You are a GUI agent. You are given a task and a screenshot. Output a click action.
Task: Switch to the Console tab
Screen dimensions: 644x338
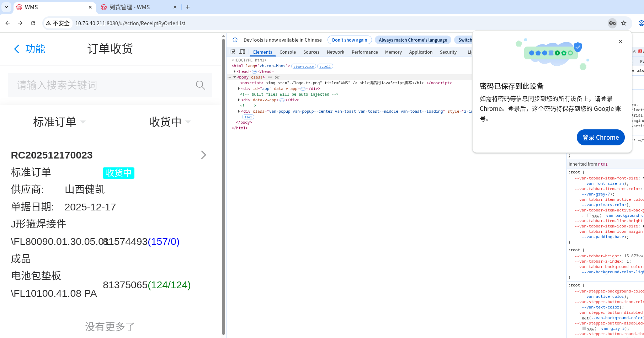(x=288, y=52)
